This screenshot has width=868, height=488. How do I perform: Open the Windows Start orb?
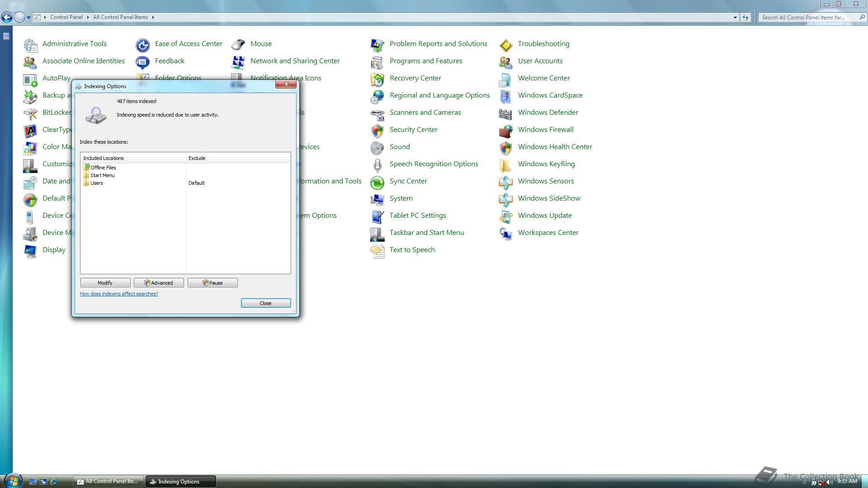(x=13, y=480)
